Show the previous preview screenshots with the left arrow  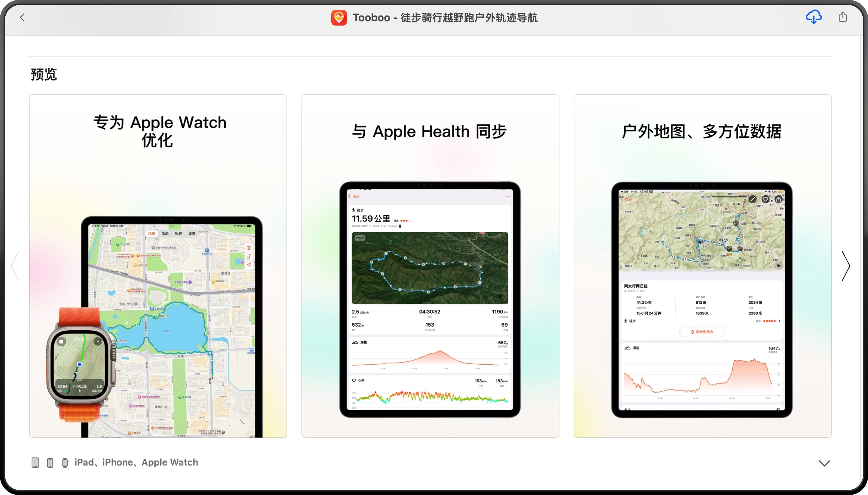click(15, 266)
